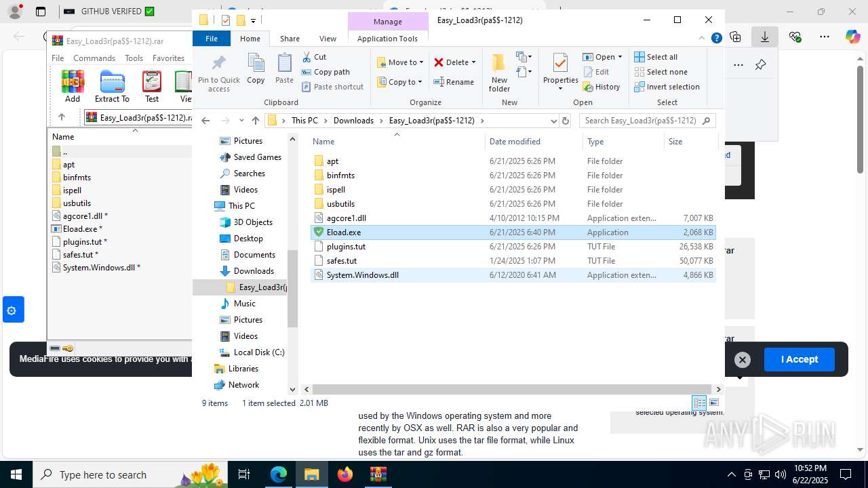Image resolution: width=868 pixels, height=488 pixels.
Task: Dismiss the cookie banner with X
Action: pos(743,360)
